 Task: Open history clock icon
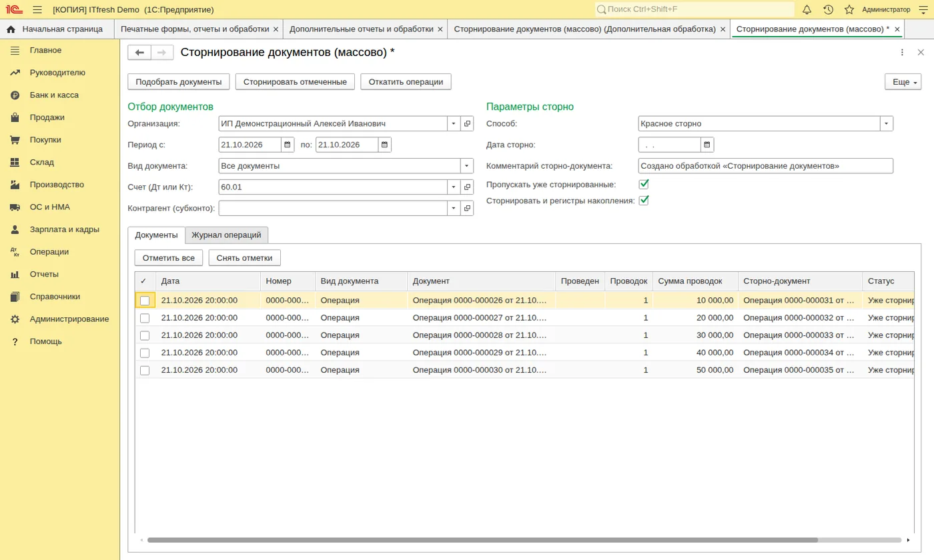tap(828, 9)
